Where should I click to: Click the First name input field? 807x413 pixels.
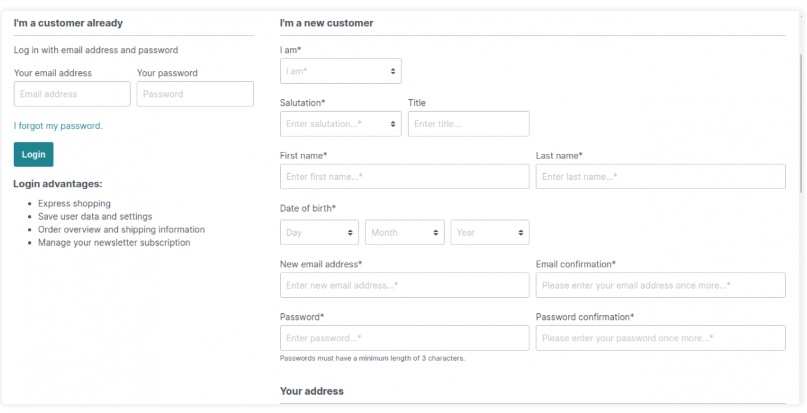pos(404,177)
